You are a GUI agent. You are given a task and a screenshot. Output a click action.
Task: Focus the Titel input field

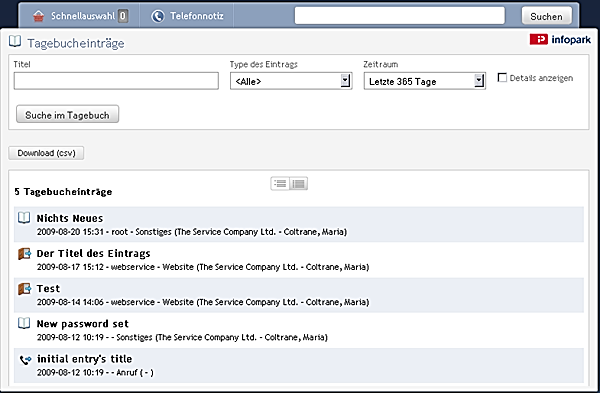(x=116, y=81)
